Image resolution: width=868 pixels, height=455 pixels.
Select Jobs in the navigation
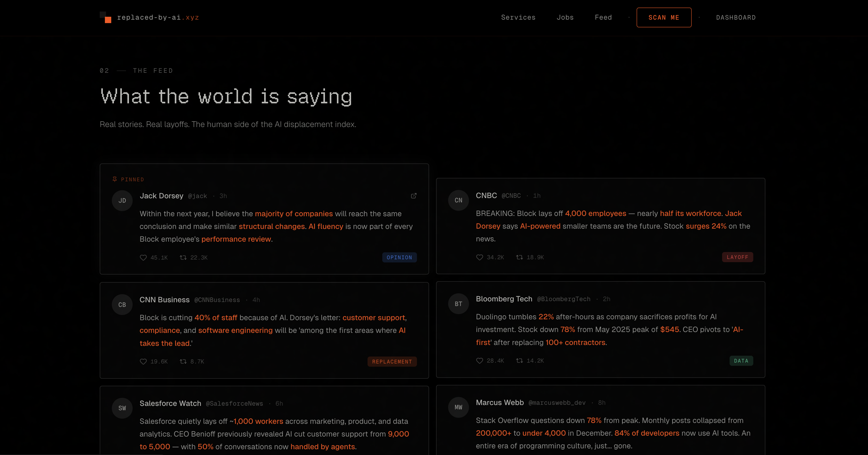tap(565, 17)
